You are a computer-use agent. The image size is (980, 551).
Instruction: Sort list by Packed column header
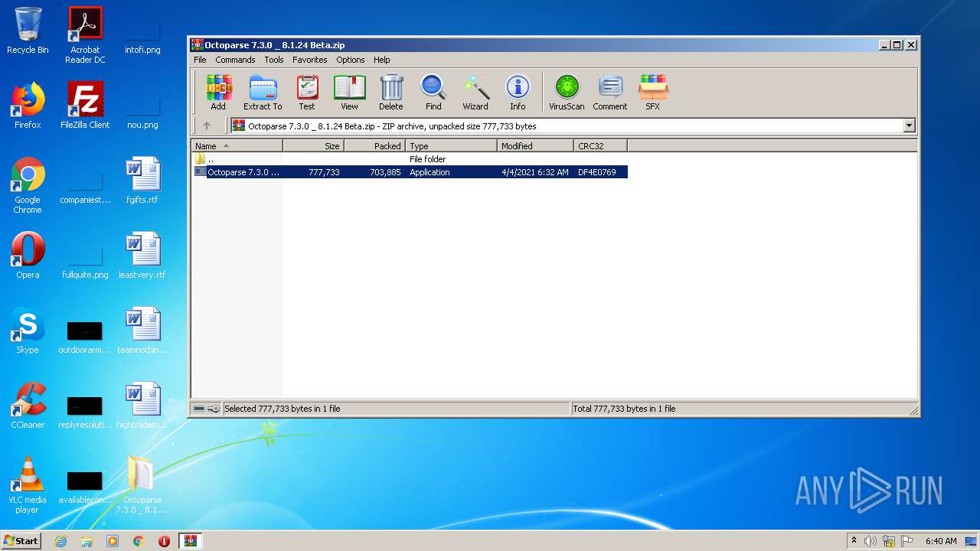coord(375,145)
